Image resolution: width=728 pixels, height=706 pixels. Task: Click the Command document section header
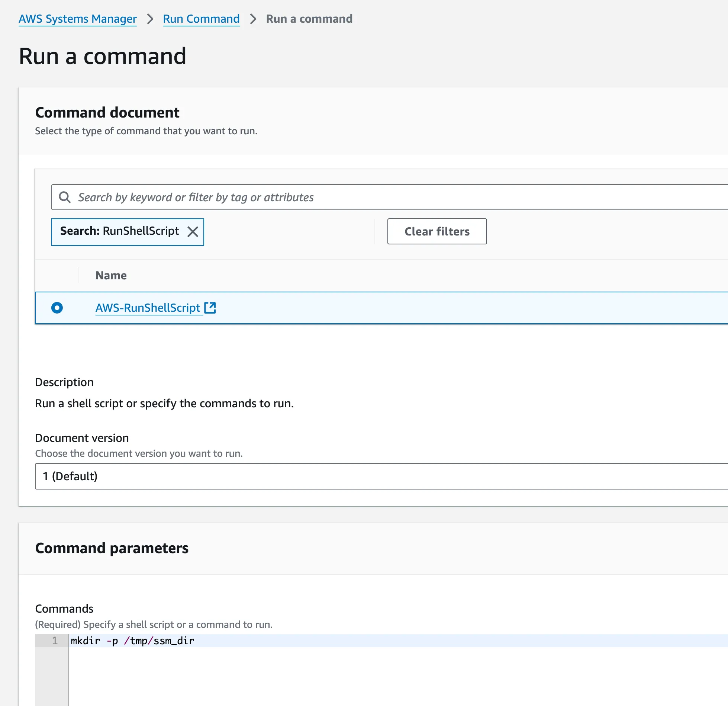point(107,113)
